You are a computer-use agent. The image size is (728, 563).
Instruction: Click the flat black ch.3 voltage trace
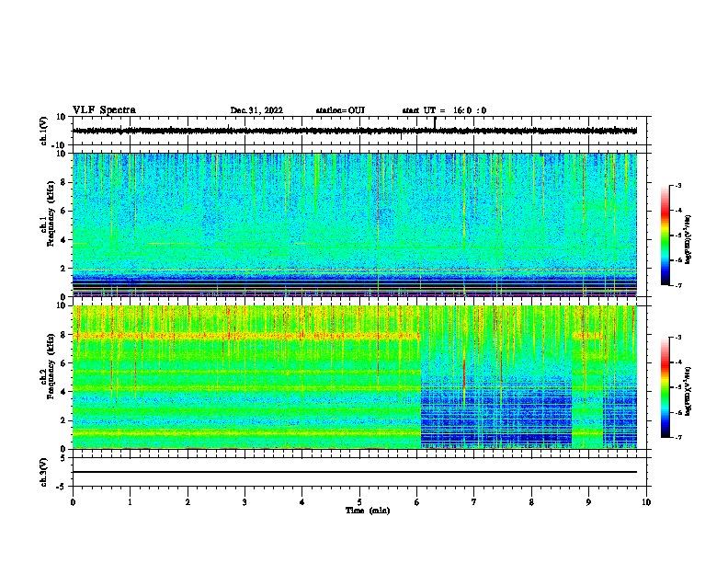354,472
